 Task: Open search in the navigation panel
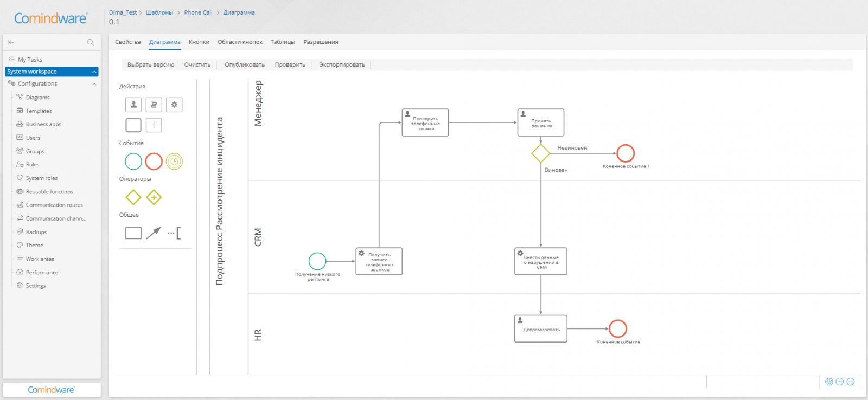[x=91, y=42]
